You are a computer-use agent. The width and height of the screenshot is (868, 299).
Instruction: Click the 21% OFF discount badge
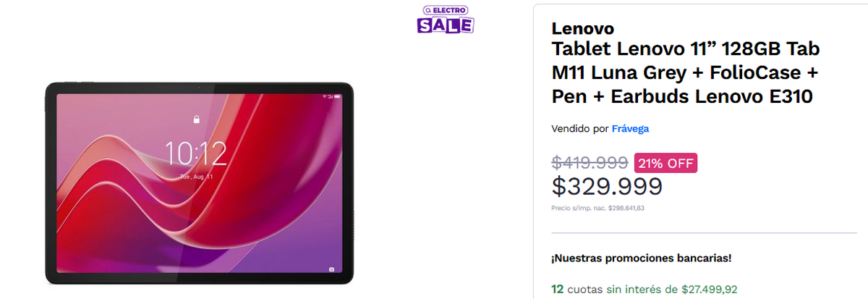(665, 163)
